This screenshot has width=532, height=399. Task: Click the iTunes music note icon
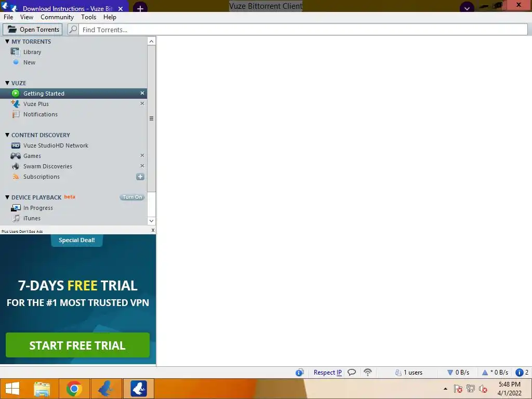(16, 218)
